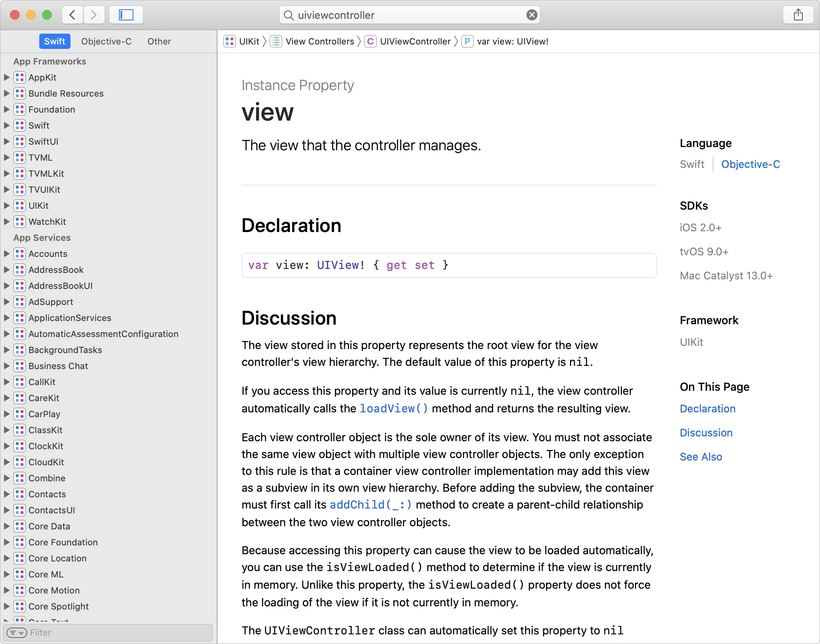Screen dimensions: 820x644
Task: Jump to Declaration via On This Page
Action: tap(707, 409)
